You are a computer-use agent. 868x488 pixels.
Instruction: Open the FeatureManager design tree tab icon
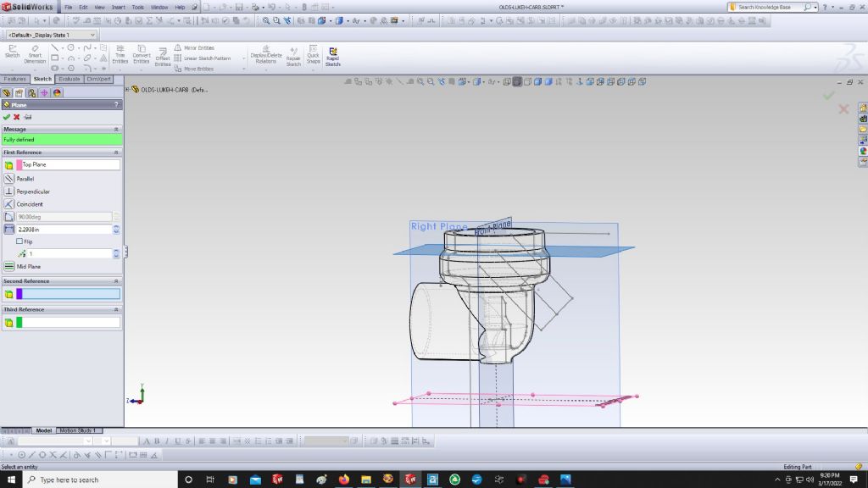click(7, 93)
